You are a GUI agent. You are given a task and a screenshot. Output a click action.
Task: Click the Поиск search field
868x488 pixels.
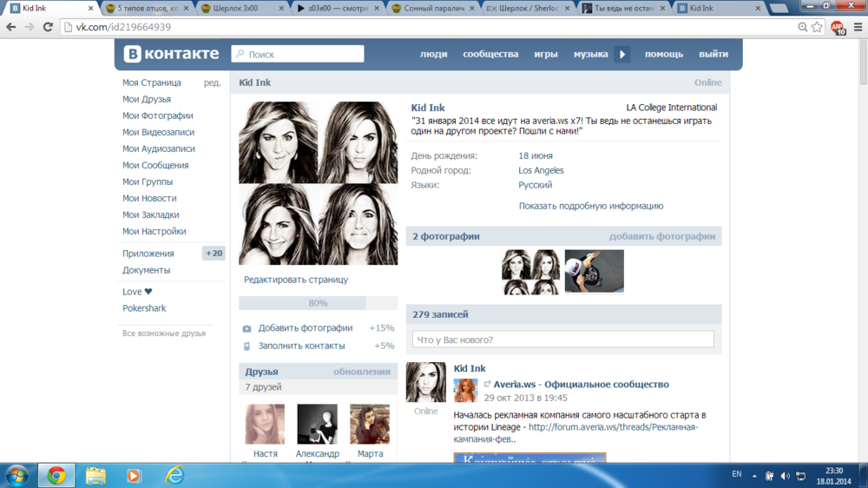click(298, 54)
